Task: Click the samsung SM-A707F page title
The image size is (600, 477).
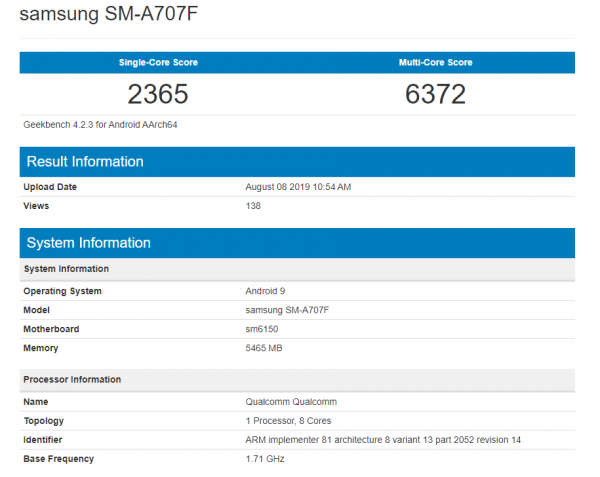Action: [x=109, y=14]
